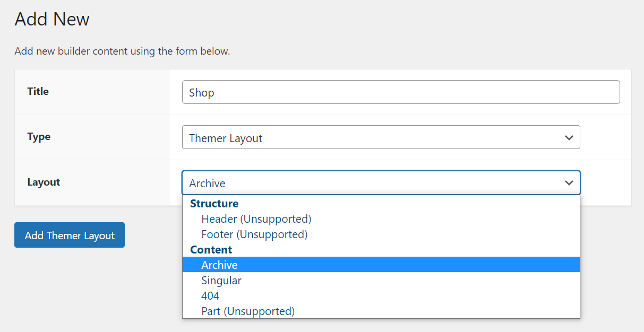Click the Layout row label
644x332 pixels.
point(44,182)
